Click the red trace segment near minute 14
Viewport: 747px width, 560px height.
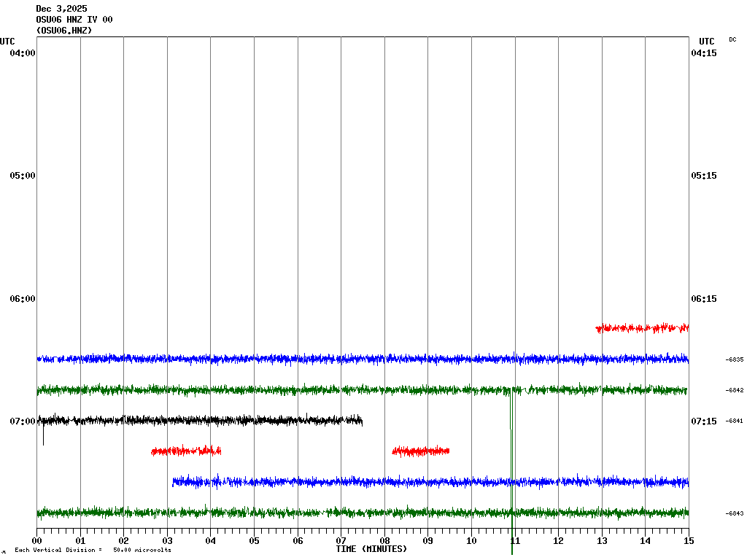click(642, 328)
